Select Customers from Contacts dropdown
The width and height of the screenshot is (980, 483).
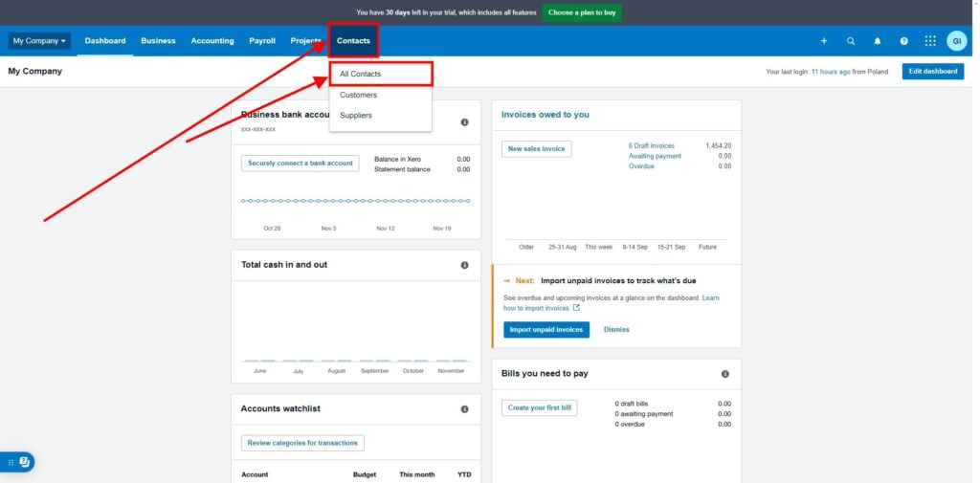[380, 95]
